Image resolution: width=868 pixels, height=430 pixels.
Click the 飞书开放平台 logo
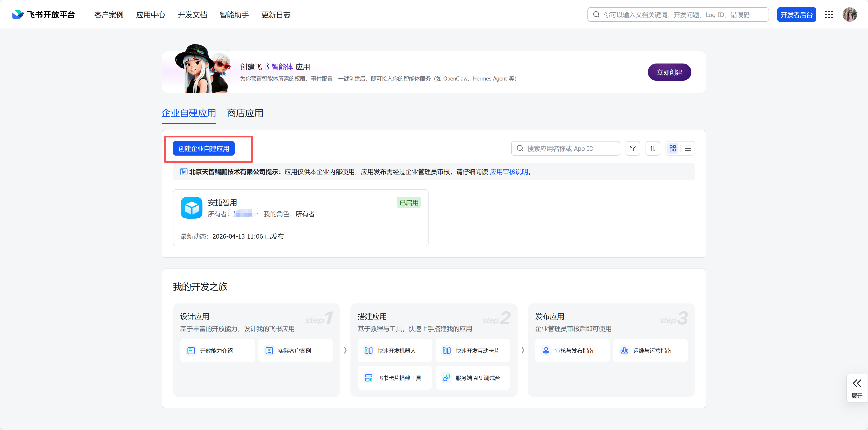click(43, 15)
